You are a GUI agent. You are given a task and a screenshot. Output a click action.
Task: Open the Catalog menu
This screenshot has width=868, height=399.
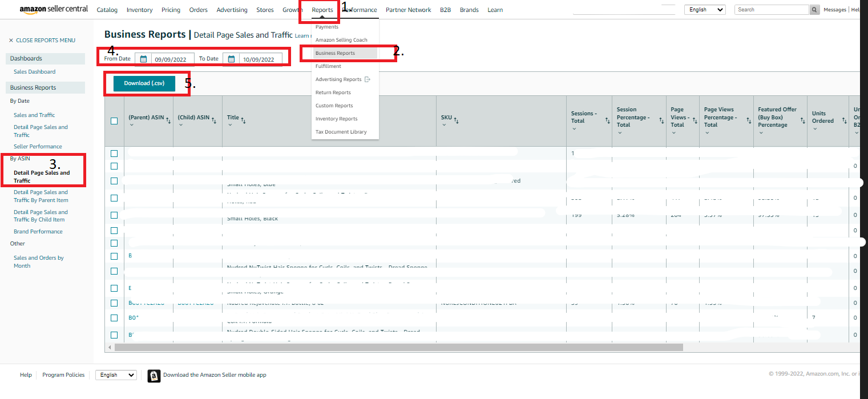pos(107,10)
